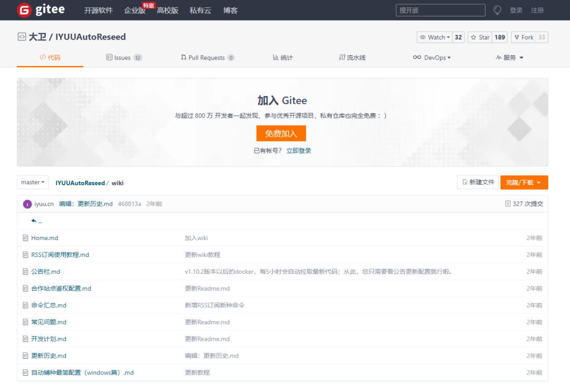570x392 pixels.
Task: Click the 立即登录 link
Action: pyautogui.click(x=299, y=151)
